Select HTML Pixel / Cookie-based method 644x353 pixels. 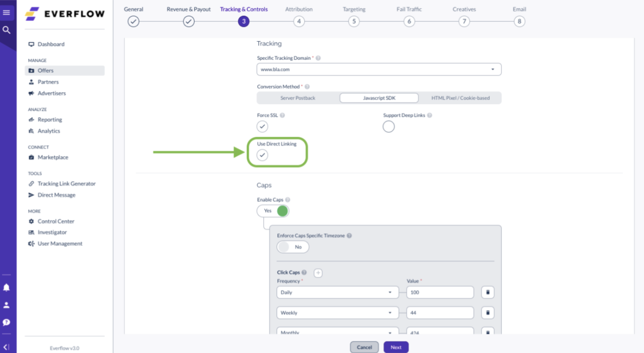click(460, 98)
